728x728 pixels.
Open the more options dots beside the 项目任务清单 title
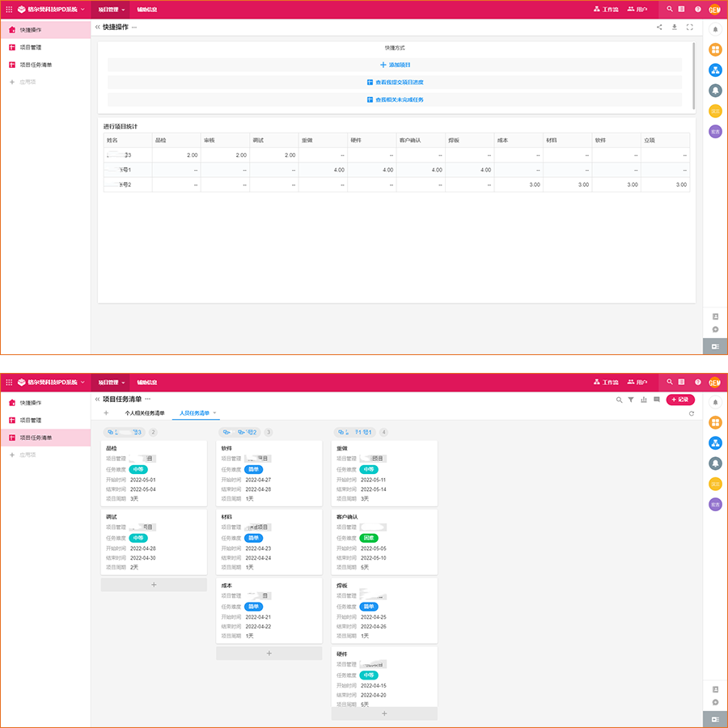[147, 400]
